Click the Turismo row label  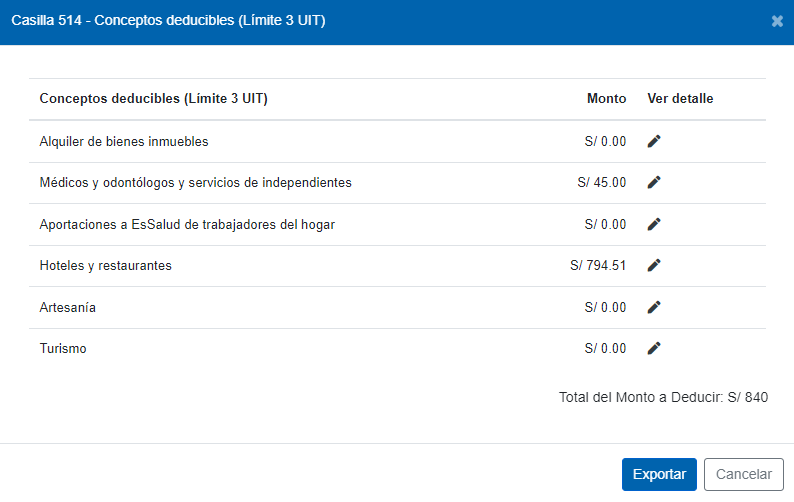[63, 349]
